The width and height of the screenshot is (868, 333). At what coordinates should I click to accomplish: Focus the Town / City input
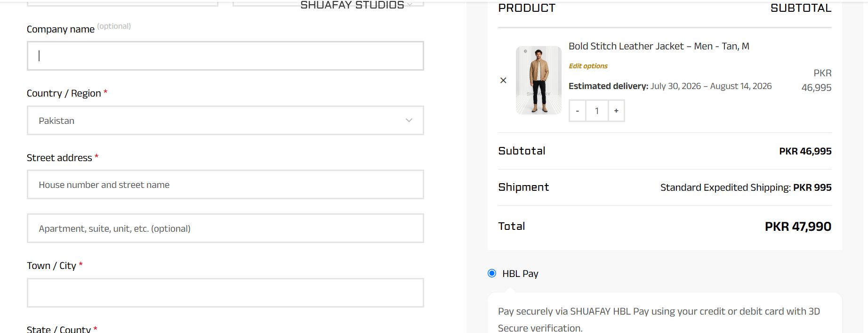point(225,292)
